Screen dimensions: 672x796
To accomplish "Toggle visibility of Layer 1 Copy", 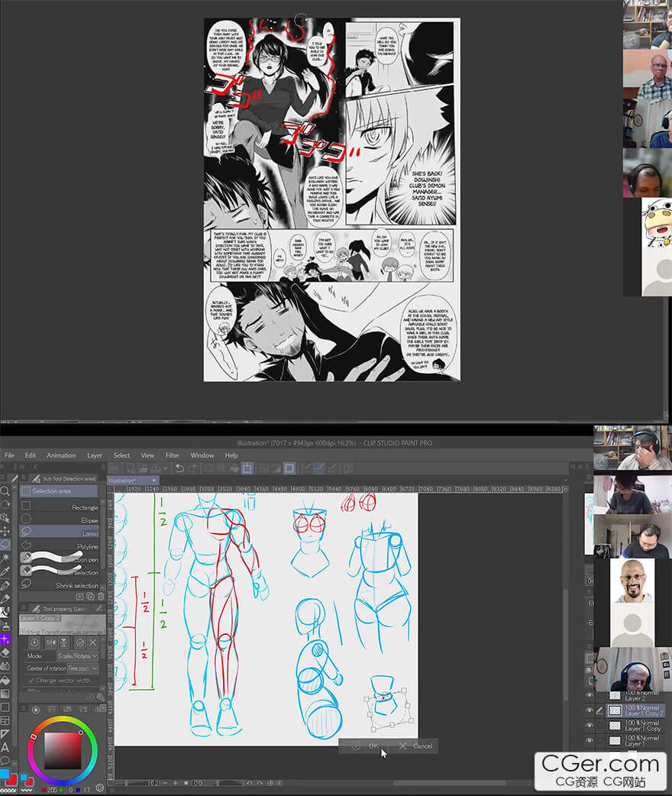I will click(x=589, y=726).
